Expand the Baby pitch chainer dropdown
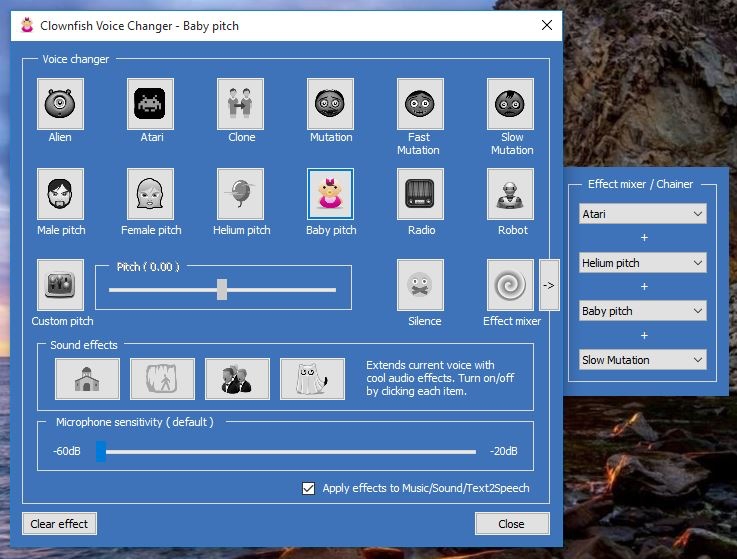Viewport: 737px width, 559px height. (x=643, y=311)
